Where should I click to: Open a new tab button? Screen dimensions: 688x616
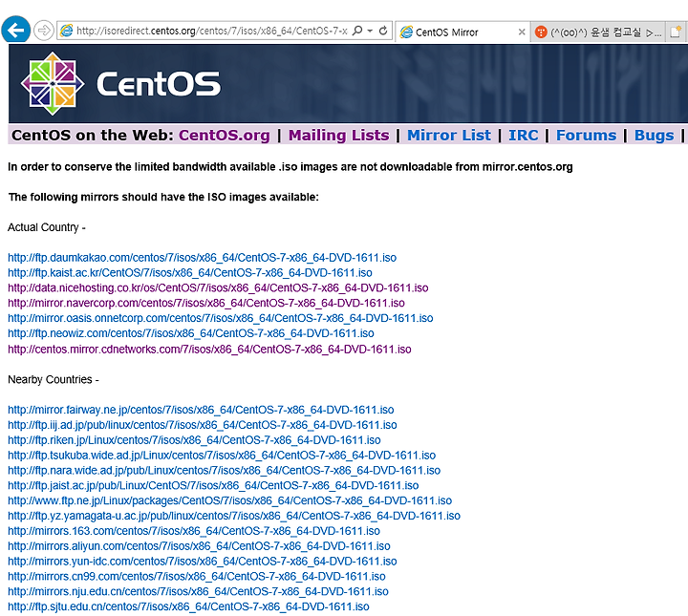(676, 32)
